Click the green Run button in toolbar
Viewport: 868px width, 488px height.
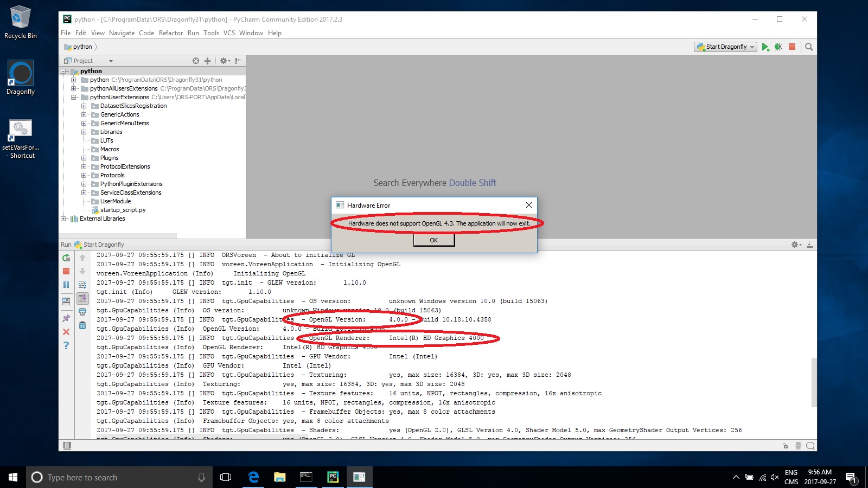coord(765,47)
